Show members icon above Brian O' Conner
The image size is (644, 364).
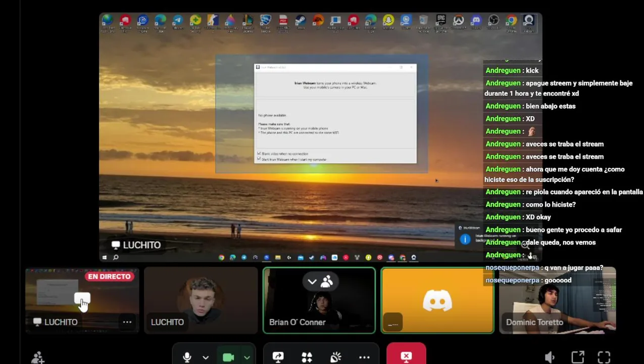(327, 282)
